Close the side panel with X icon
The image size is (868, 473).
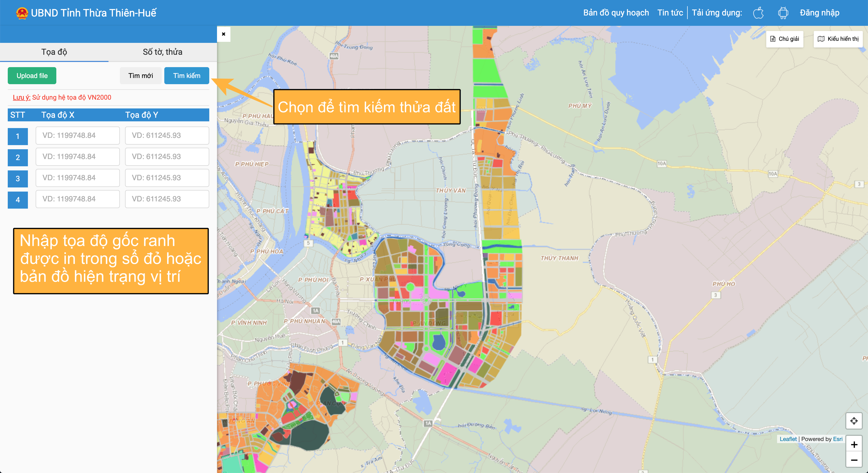point(223,34)
